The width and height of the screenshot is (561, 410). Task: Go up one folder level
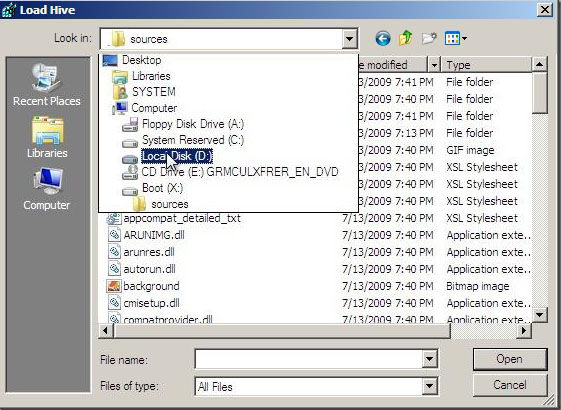405,38
